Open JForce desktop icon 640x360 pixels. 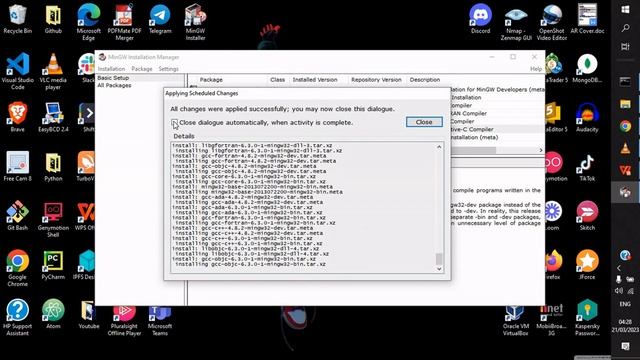[x=587, y=265]
